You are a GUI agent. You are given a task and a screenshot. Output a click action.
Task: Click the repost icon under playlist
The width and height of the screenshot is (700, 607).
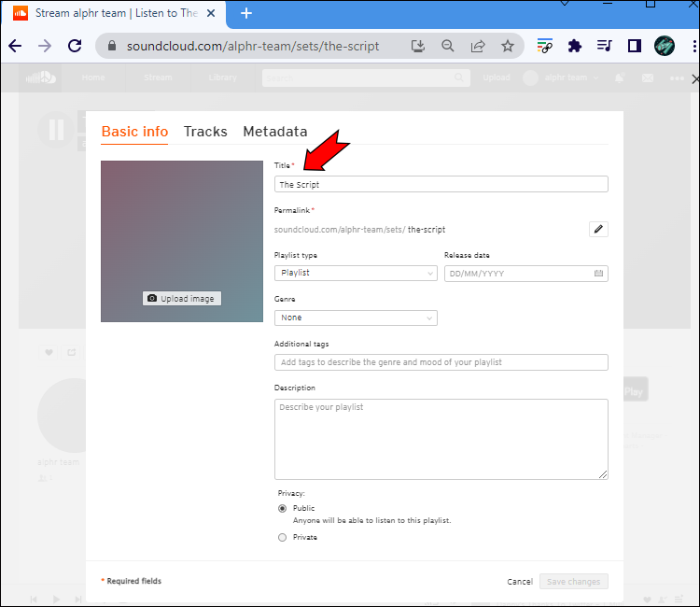(72, 352)
